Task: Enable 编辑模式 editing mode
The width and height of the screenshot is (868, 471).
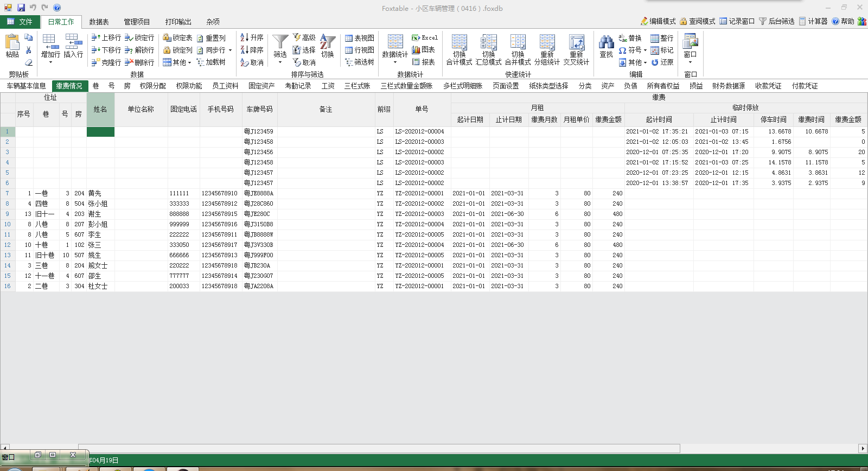Action: point(658,21)
